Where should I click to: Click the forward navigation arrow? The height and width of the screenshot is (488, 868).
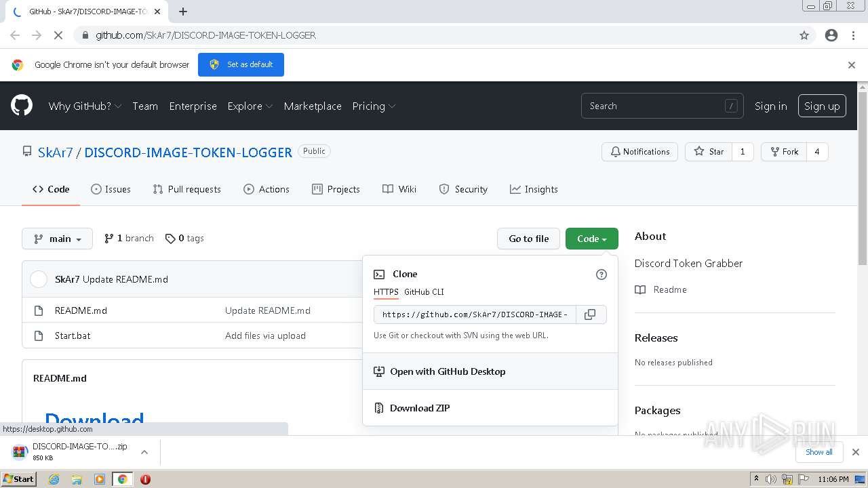tap(37, 35)
